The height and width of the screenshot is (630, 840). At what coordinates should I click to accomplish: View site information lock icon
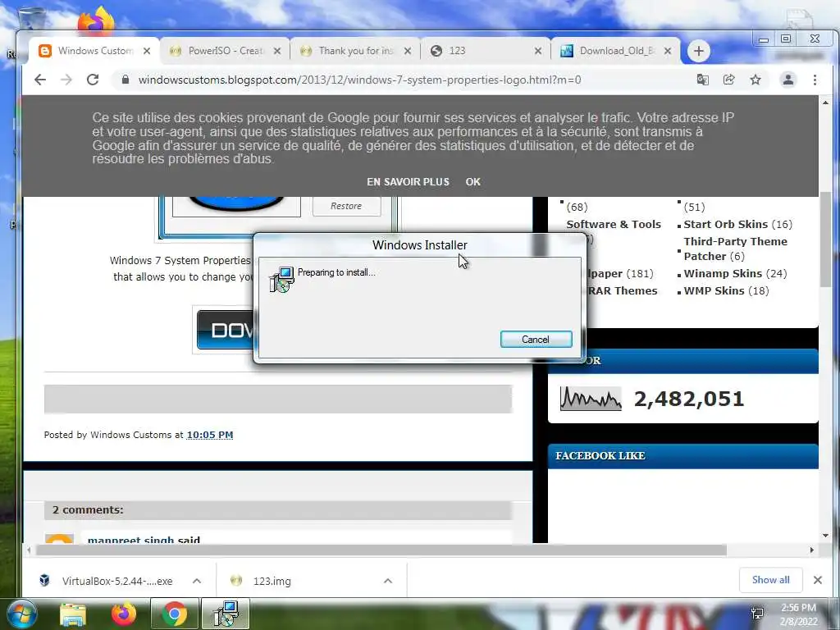(126, 80)
